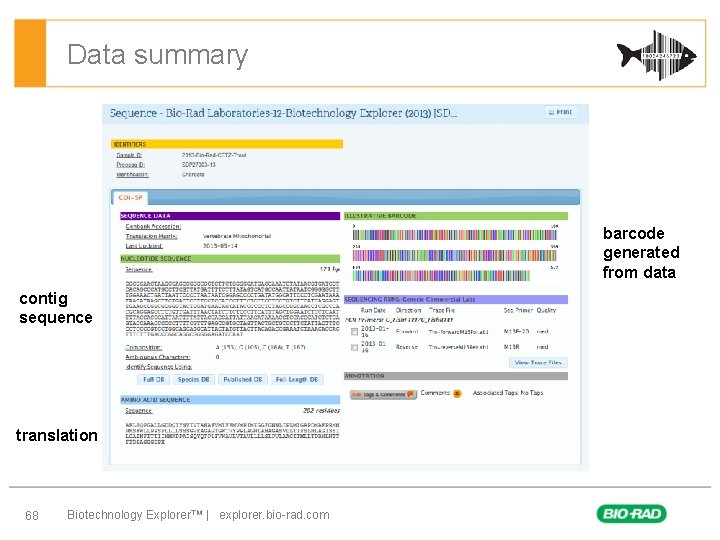This screenshot has height=540, width=720.
Task: Click the top illustrative barcode strip
Action: click(x=455, y=235)
